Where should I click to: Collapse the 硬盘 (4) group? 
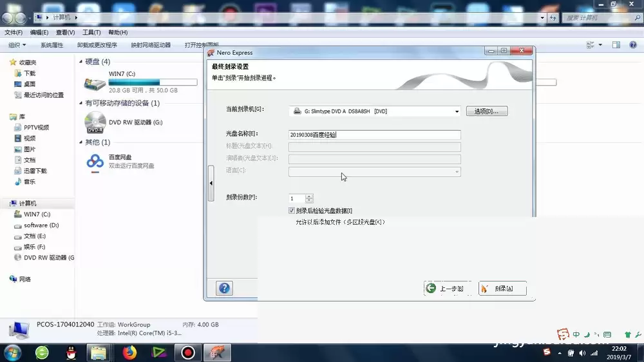click(x=81, y=62)
